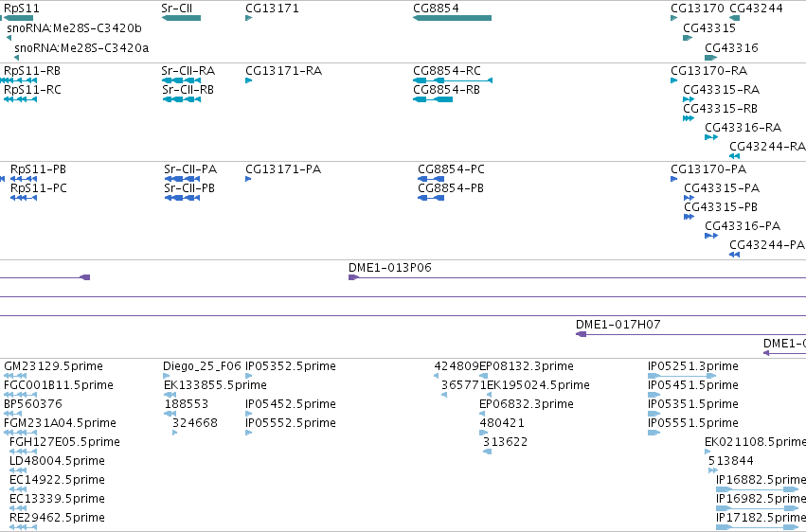Click the CG8854-RC transcript glyph
The image size is (806, 532).
[x=453, y=80]
